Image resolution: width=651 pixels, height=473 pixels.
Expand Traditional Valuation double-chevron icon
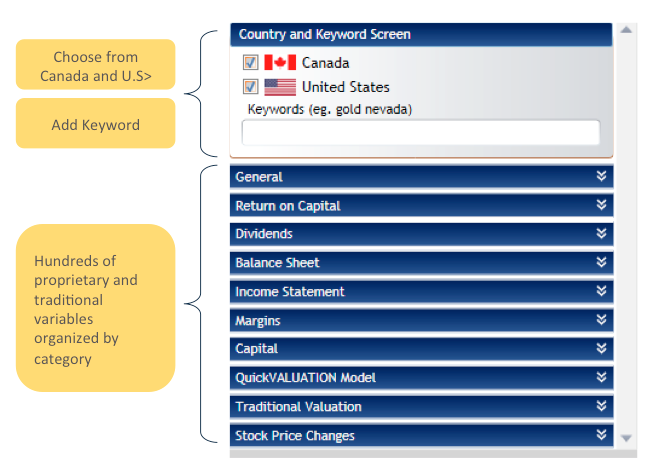coord(601,406)
